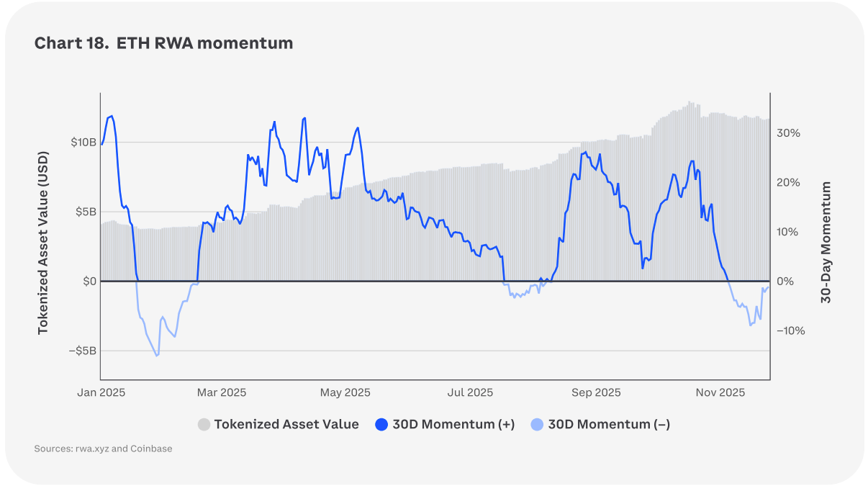Image resolution: width=868 pixels, height=486 pixels.
Task: Select the Jul 2025 x-axis label
Action: (x=470, y=392)
